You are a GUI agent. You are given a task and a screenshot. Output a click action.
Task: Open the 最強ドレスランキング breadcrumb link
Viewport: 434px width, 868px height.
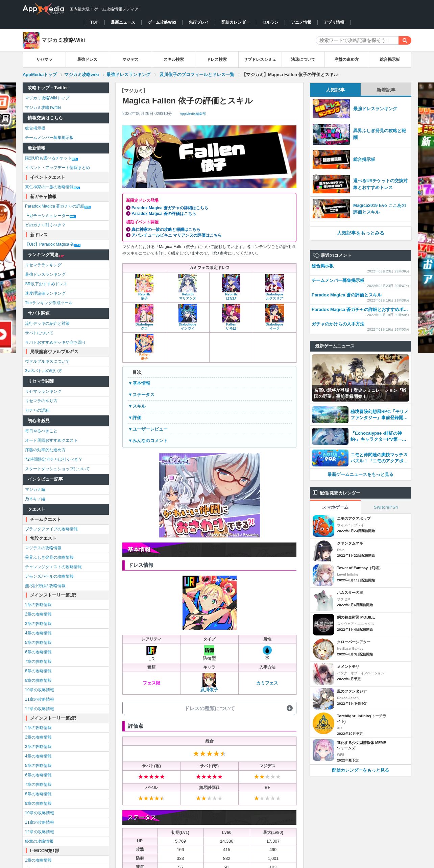click(x=128, y=74)
